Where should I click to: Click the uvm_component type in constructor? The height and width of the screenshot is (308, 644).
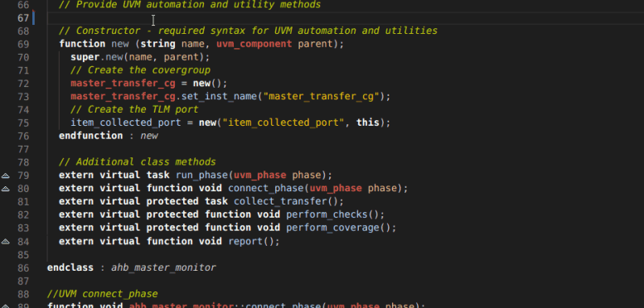[254, 44]
